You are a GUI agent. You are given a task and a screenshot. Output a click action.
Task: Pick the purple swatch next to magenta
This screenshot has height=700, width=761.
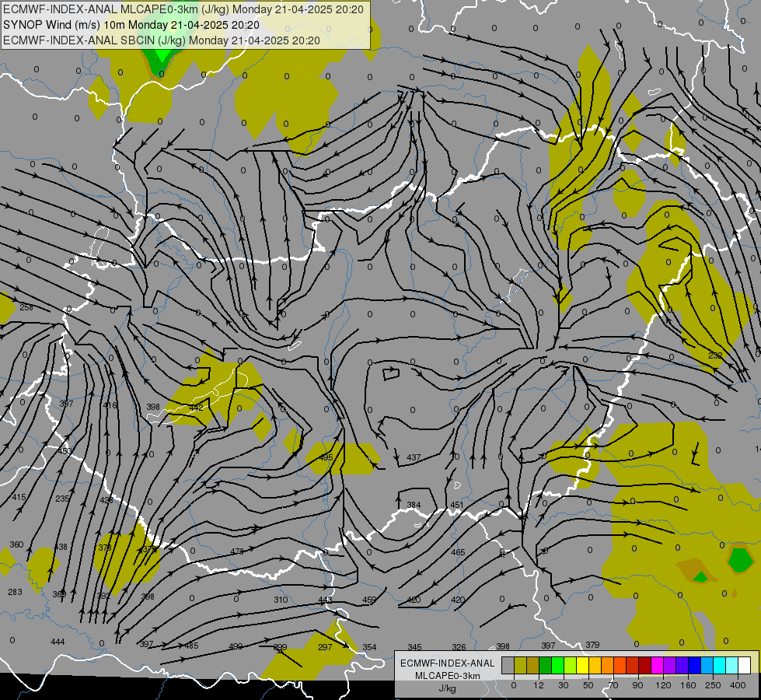[x=670, y=665]
